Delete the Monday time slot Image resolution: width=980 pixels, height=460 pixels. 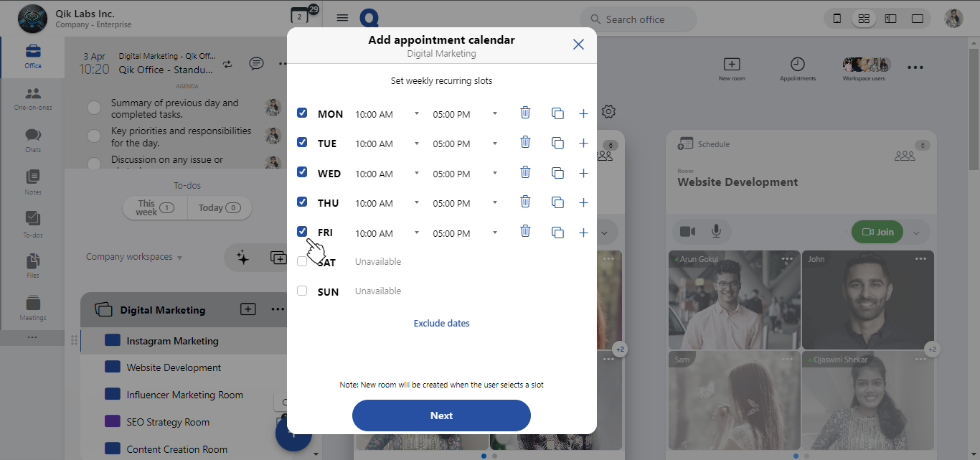(x=525, y=113)
